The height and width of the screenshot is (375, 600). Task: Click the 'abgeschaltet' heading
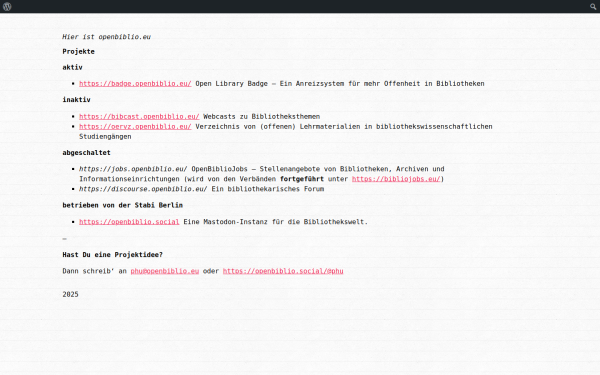86,152
